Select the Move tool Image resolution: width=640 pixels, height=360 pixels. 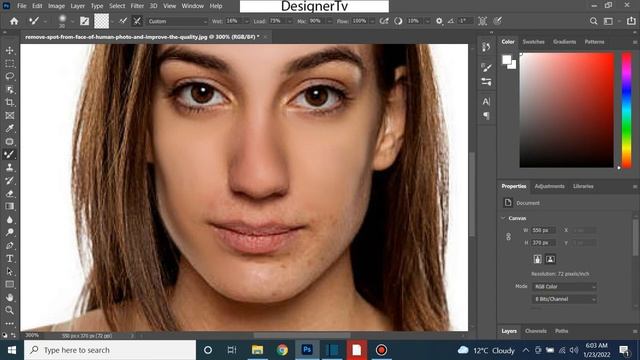(9, 50)
